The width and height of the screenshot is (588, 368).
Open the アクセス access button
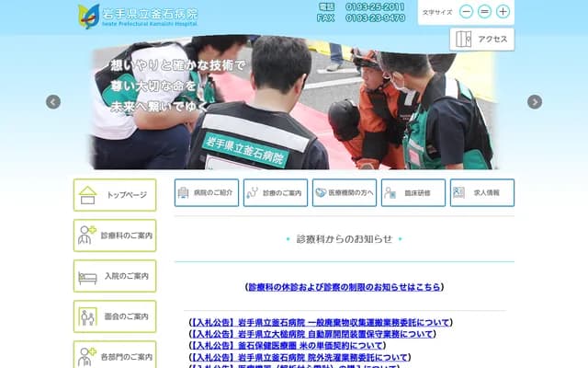click(481, 39)
